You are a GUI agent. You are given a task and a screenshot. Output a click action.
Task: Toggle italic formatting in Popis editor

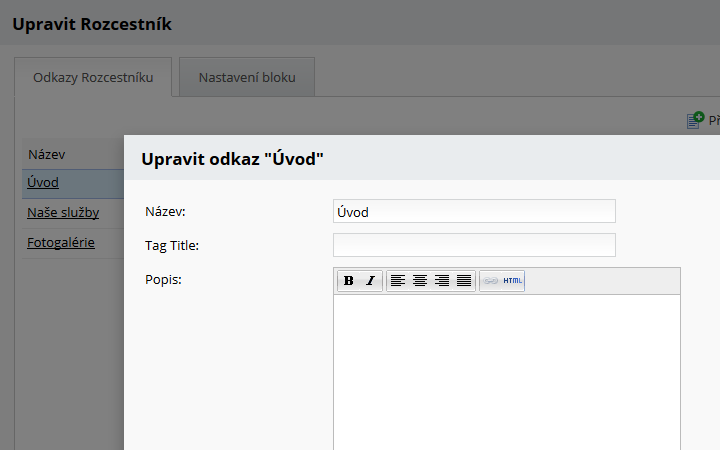371,281
